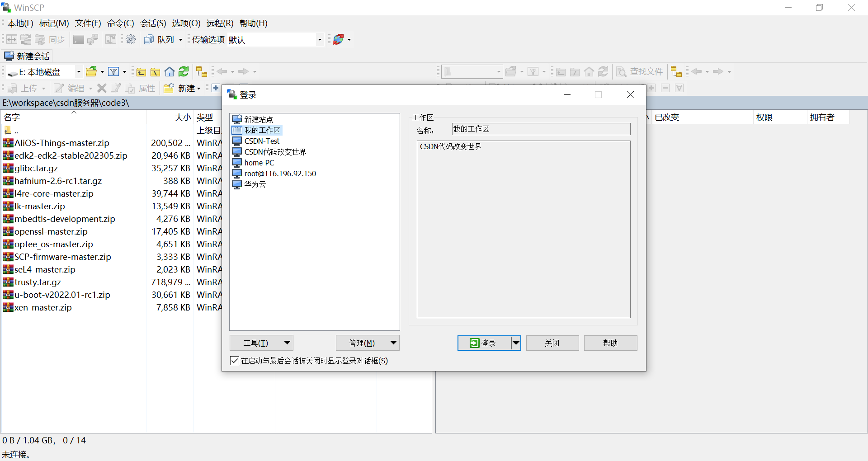Viewport: 868px width, 461px height.
Task: Toggle the show login dialog on startup checkbox
Action: [x=235, y=361]
